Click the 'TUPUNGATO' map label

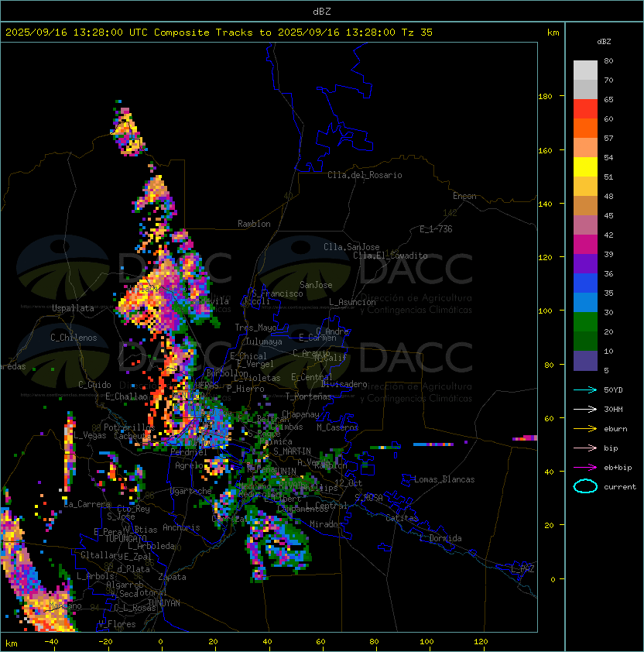[x=125, y=539]
